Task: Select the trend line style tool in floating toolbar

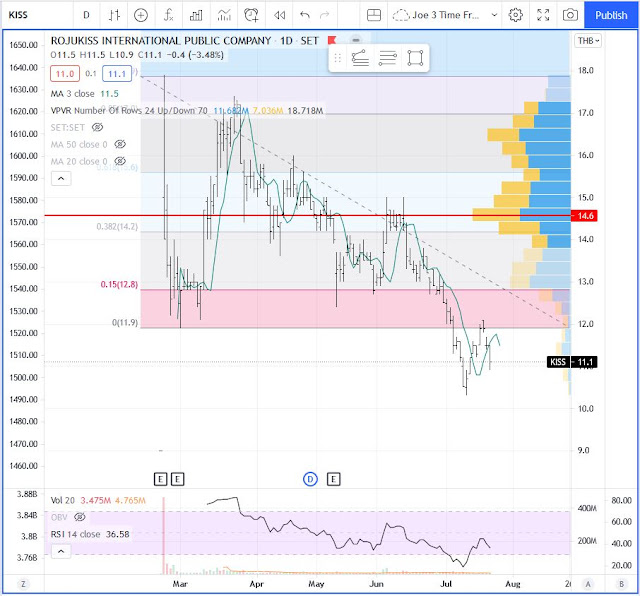Action: [x=360, y=58]
